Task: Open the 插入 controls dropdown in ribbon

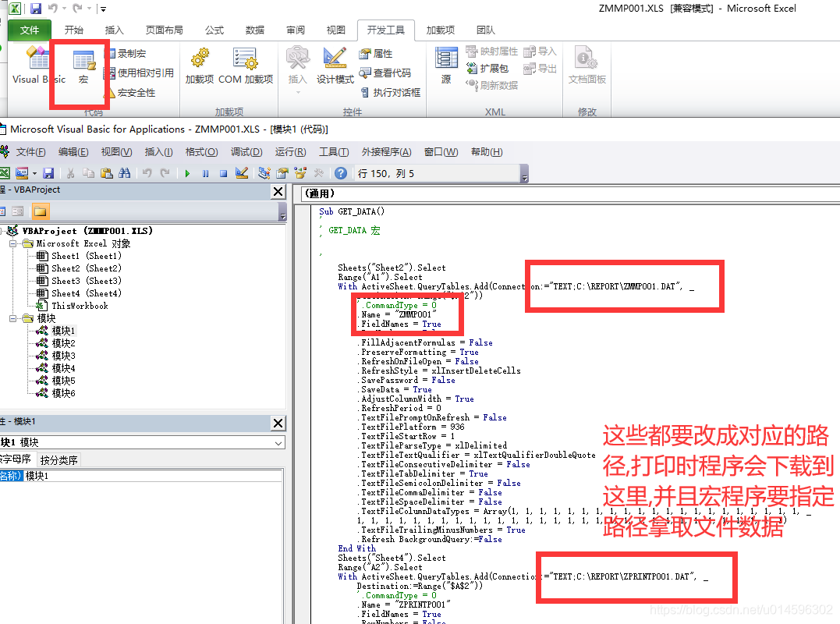Action: pyautogui.click(x=297, y=69)
